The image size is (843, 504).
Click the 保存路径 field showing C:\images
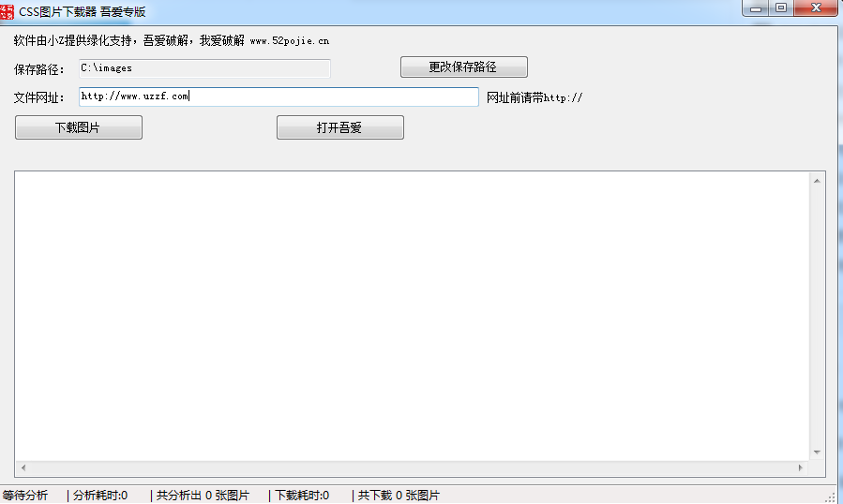(x=204, y=68)
